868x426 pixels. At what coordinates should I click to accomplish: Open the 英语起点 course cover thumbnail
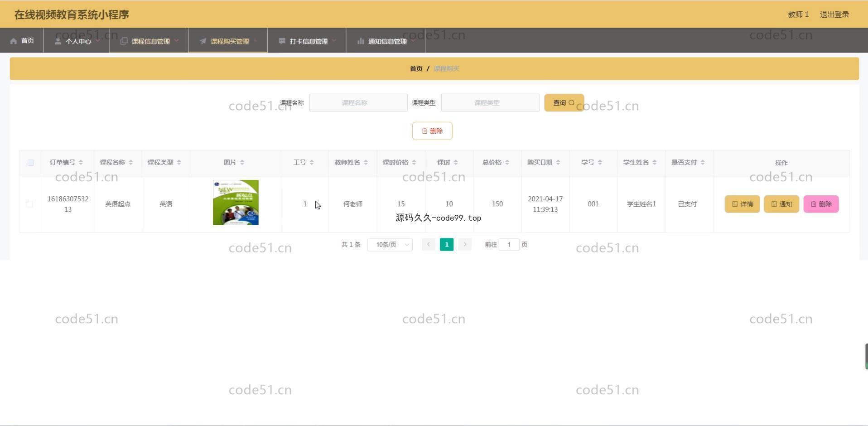click(236, 203)
